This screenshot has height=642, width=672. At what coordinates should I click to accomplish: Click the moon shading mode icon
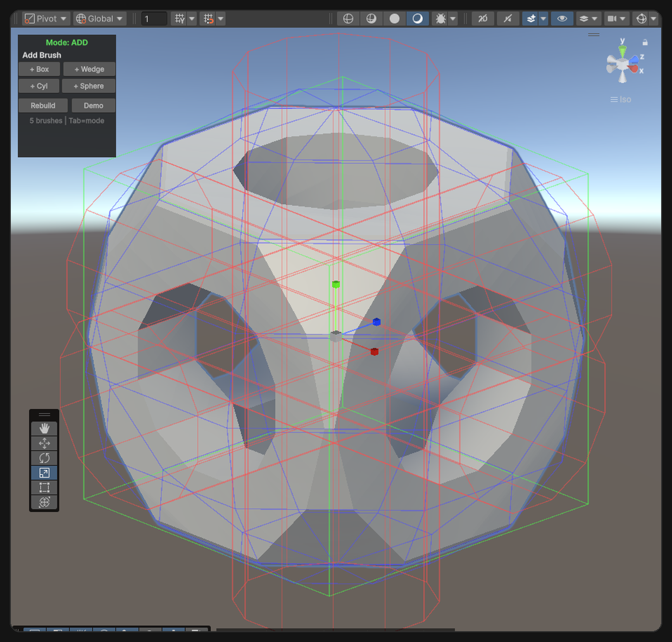click(x=417, y=18)
